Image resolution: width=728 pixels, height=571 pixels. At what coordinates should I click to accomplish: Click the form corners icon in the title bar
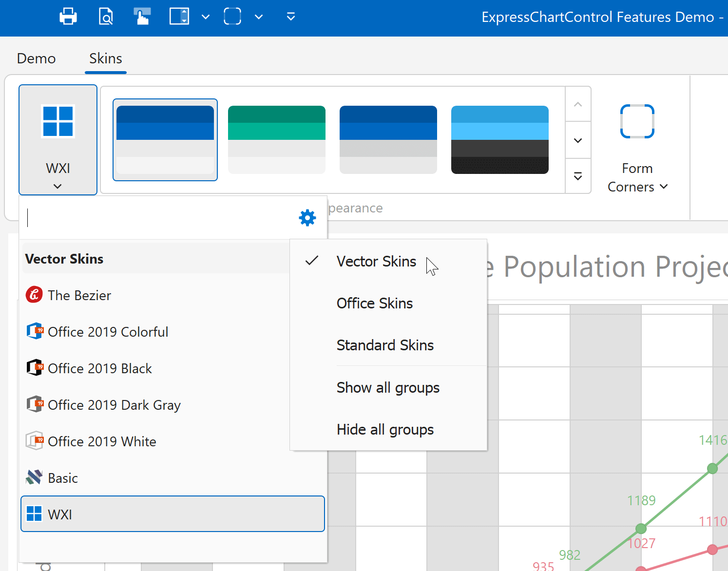pyautogui.click(x=232, y=16)
